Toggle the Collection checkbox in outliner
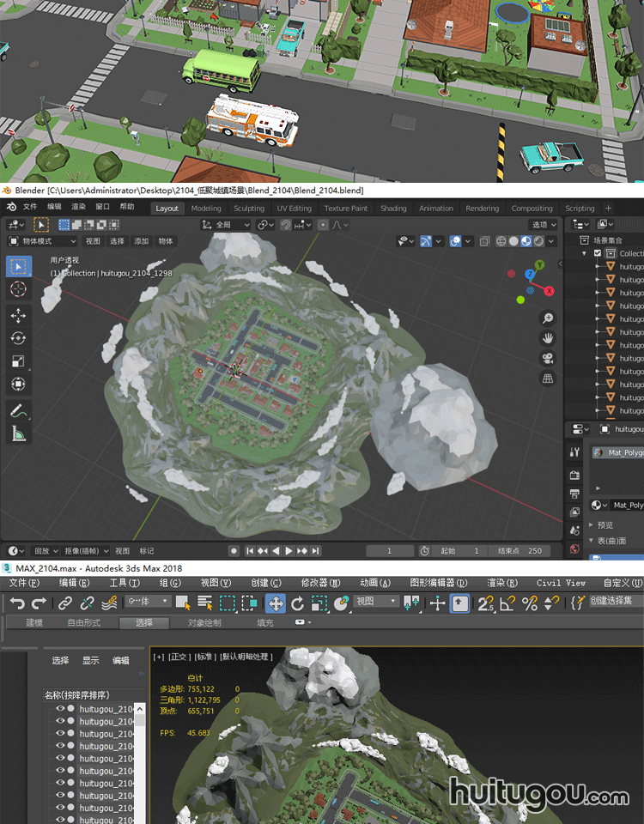 coord(598,253)
